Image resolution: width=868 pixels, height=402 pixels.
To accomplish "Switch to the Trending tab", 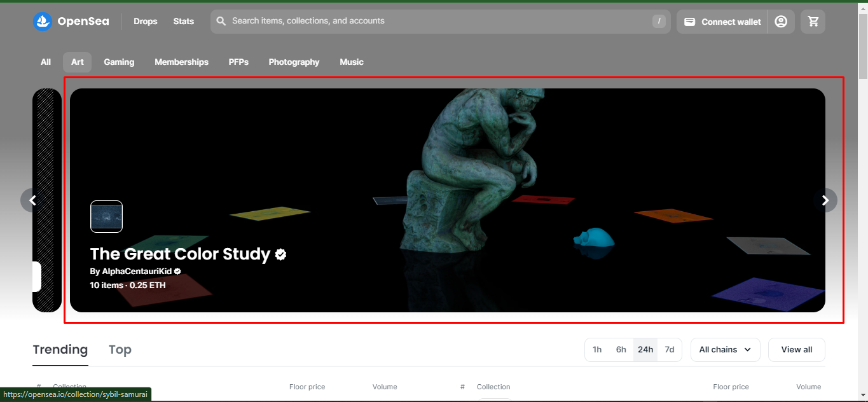I will pyautogui.click(x=60, y=350).
